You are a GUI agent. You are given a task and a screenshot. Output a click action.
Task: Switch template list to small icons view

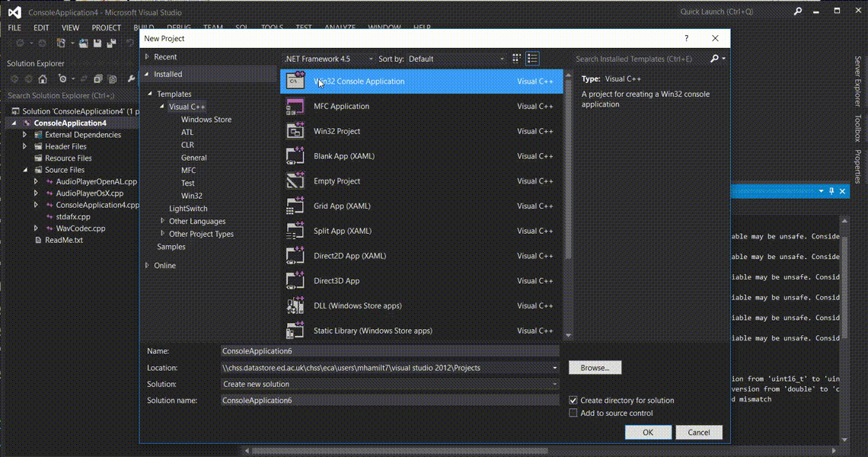click(x=516, y=59)
